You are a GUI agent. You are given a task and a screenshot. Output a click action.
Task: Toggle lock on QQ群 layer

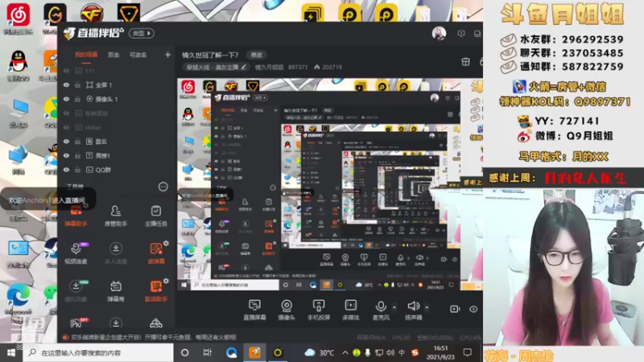(x=77, y=170)
